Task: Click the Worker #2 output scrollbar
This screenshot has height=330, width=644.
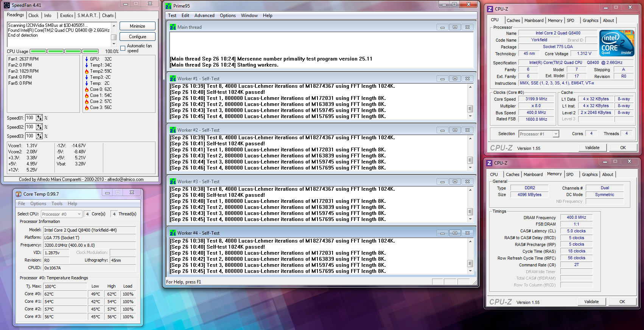Action: point(470,153)
